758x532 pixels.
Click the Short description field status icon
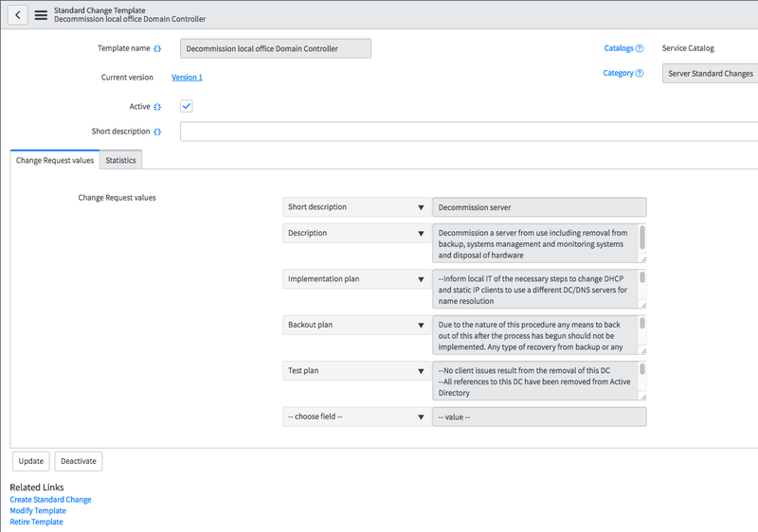(157, 132)
